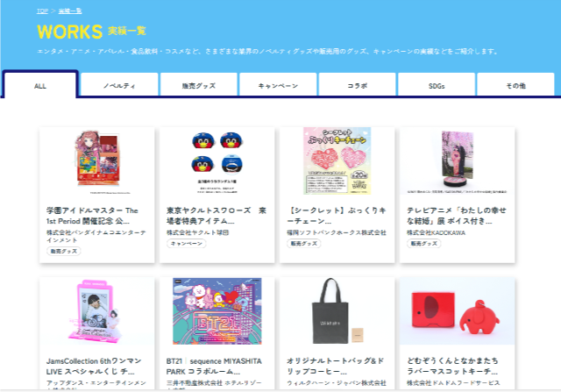Open the 販売グッズ tab

click(x=199, y=85)
